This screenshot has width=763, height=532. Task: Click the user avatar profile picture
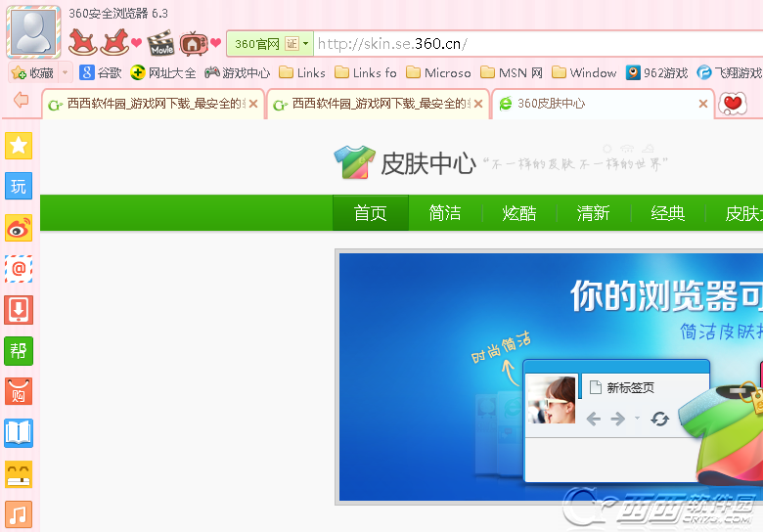pyautogui.click(x=33, y=32)
